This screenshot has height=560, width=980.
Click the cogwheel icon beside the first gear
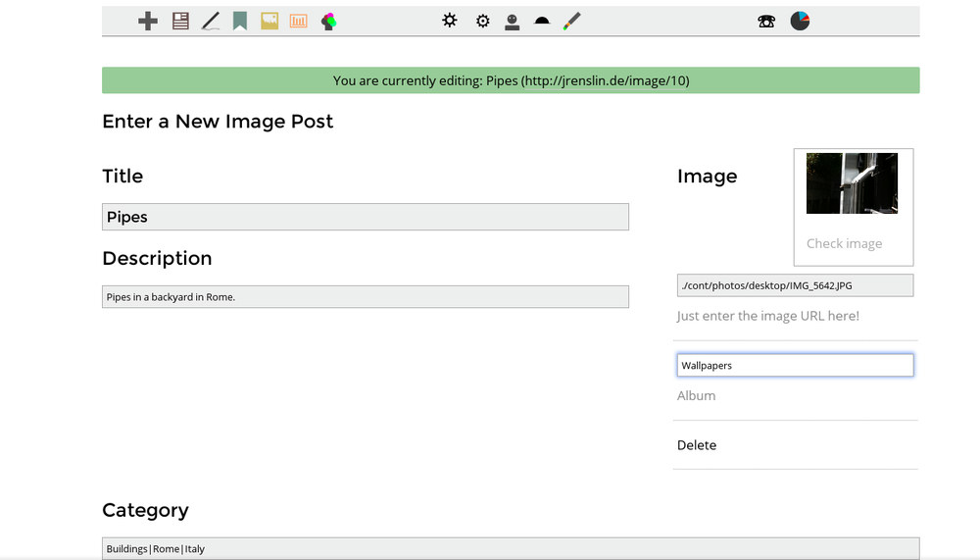click(482, 21)
